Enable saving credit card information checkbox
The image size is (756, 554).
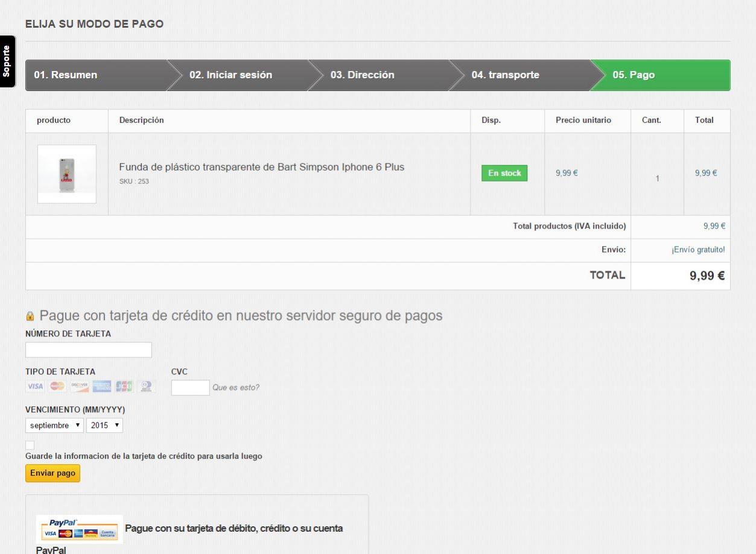(30, 445)
